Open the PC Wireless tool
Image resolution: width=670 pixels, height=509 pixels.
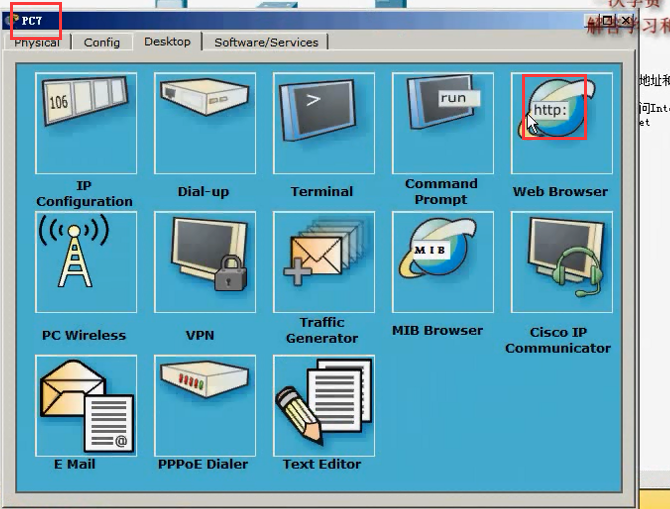click(86, 262)
